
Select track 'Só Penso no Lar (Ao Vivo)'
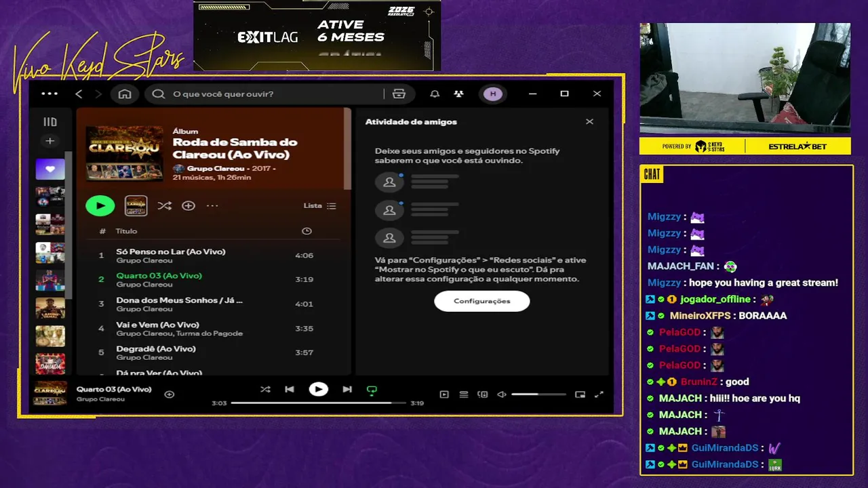click(x=212, y=256)
